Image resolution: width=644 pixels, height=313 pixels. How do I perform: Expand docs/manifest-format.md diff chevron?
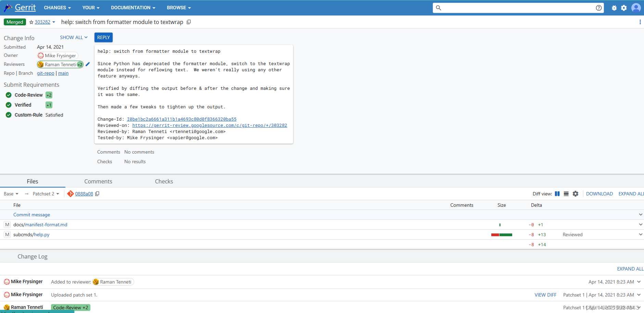point(641,225)
